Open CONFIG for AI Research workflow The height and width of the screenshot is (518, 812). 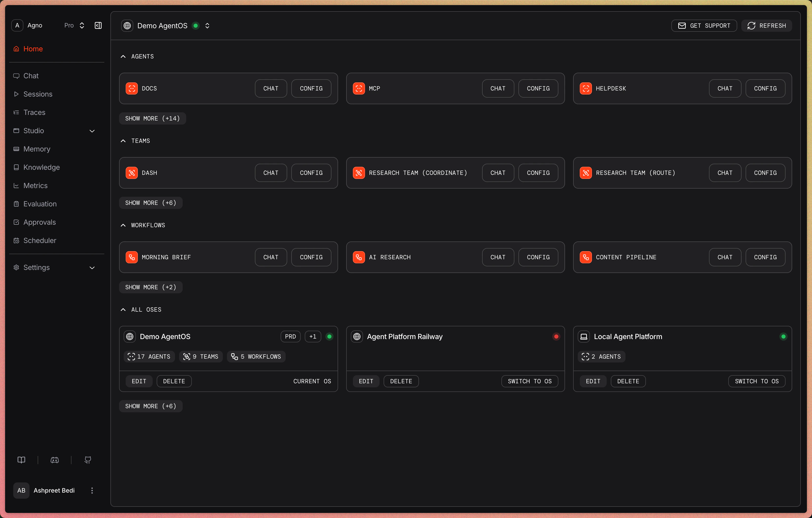pyautogui.click(x=538, y=257)
